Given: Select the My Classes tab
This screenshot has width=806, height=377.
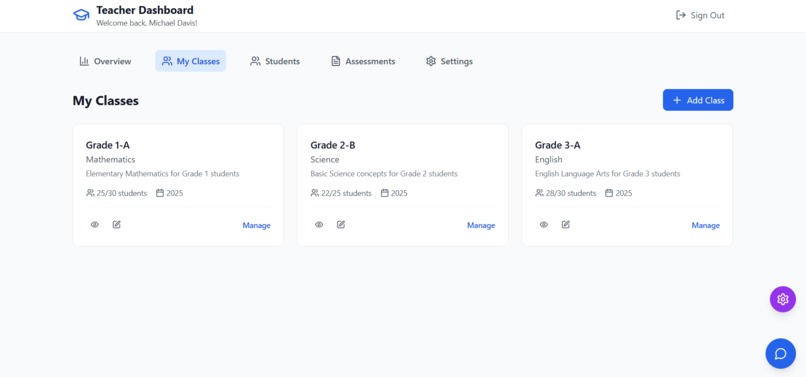Looking at the screenshot, I should 191,61.
